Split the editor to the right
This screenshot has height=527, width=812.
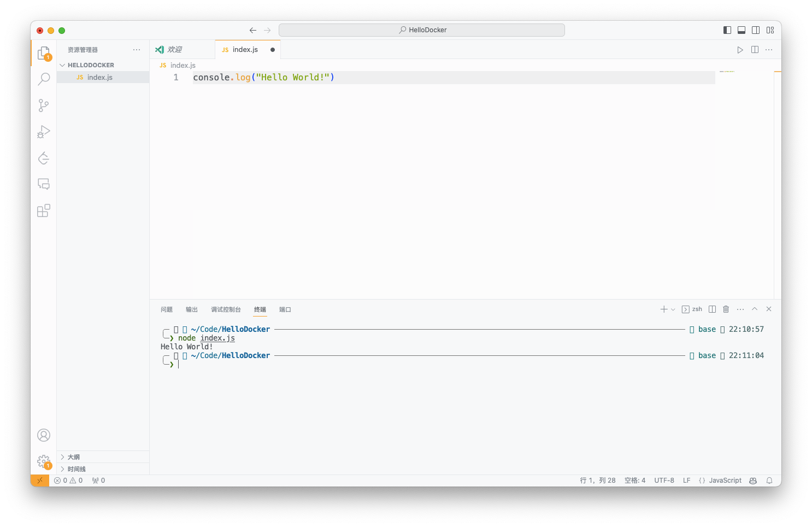click(755, 50)
